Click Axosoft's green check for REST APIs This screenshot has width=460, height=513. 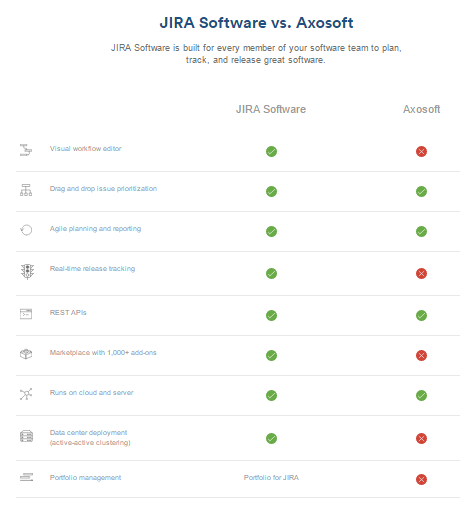421,315
